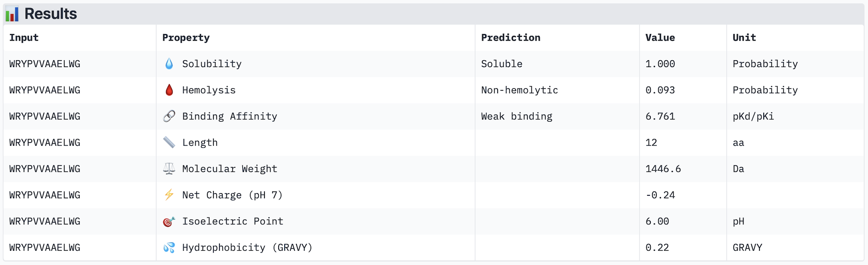This screenshot has height=265, width=868.
Task: Click the 1446.6 molecular weight value
Action: [663, 169]
